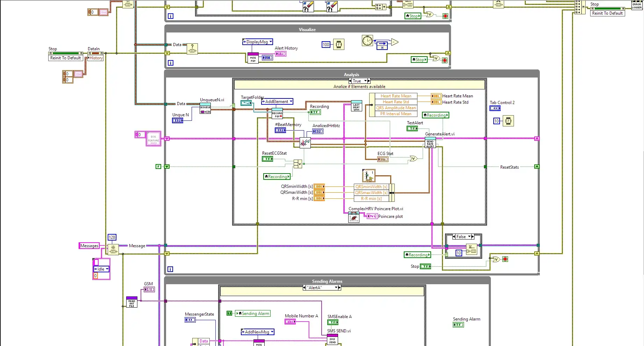Click the Recording local variable below ResetECGStat
The width and height of the screenshot is (644, 346).
point(277,177)
